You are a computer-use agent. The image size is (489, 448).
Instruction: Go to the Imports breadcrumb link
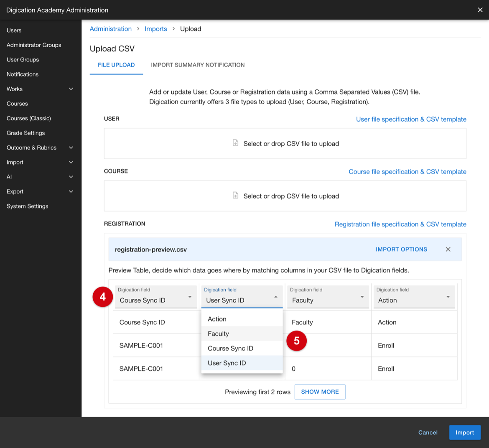(155, 29)
